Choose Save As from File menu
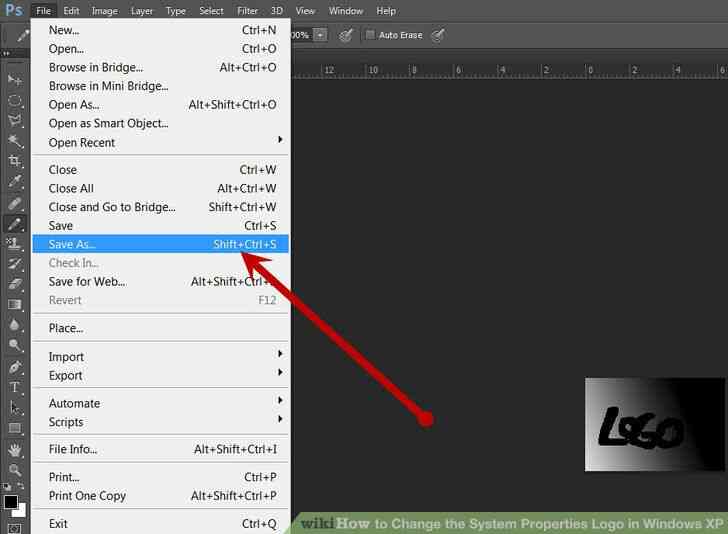Screen dimensions: 728x534 pos(161,244)
